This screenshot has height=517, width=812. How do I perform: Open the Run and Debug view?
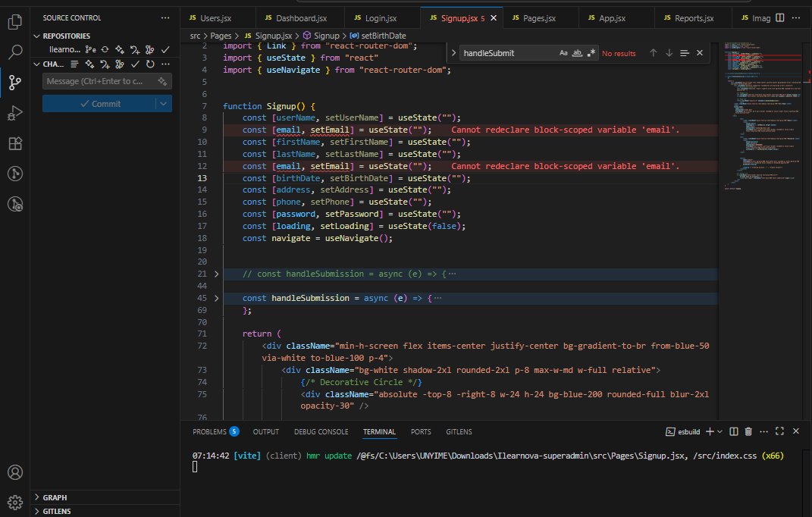14,114
